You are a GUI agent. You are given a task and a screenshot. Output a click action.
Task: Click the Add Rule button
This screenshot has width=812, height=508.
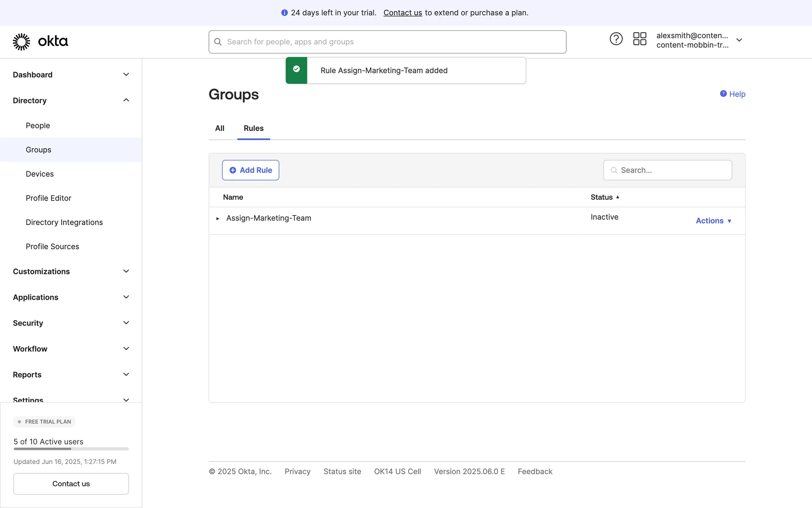click(x=250, y=170)
